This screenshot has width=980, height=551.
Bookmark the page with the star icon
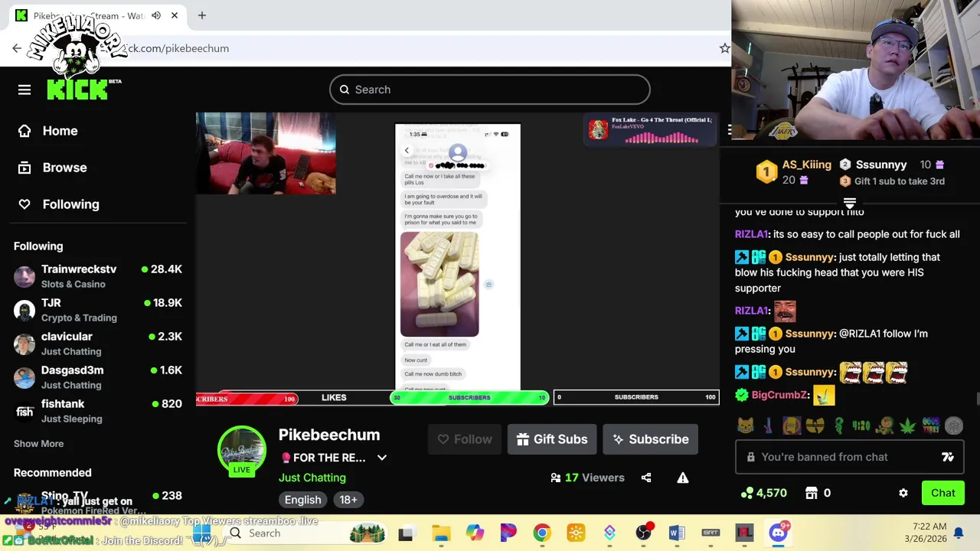(x=724, y=48)
